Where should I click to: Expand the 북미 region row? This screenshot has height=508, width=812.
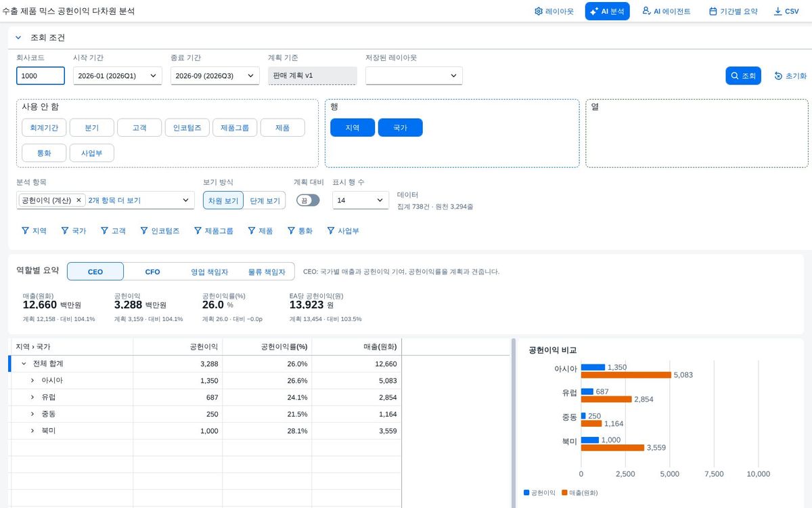[x=32, y=431]
